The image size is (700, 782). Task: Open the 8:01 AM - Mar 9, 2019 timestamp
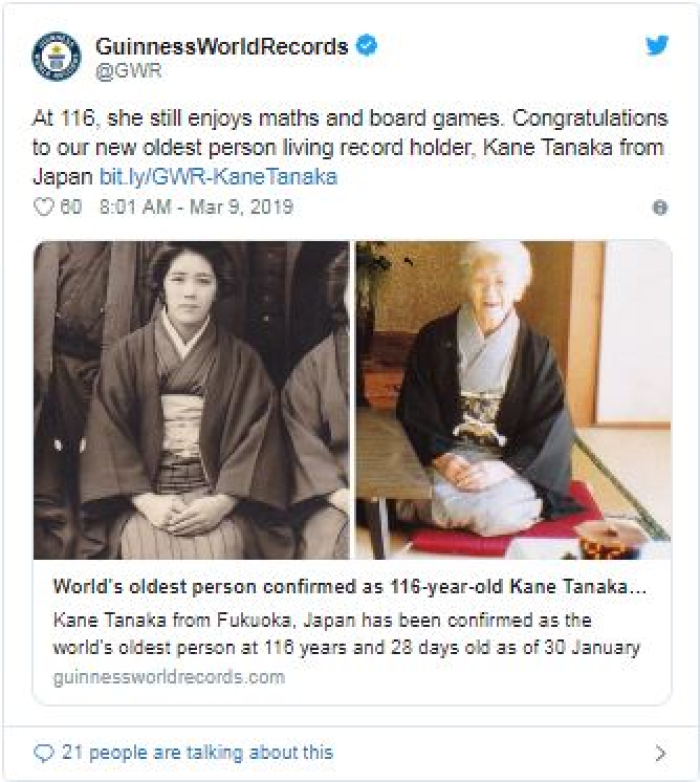196,207
